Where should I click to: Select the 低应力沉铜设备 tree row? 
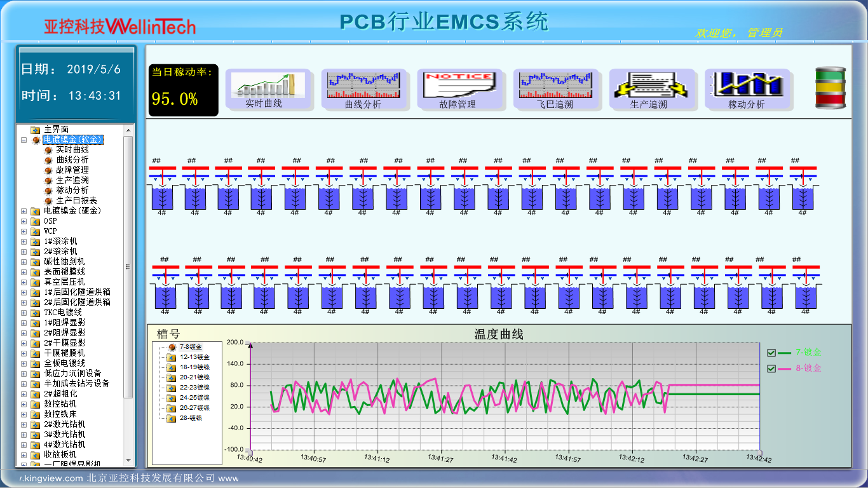(72, 374)
